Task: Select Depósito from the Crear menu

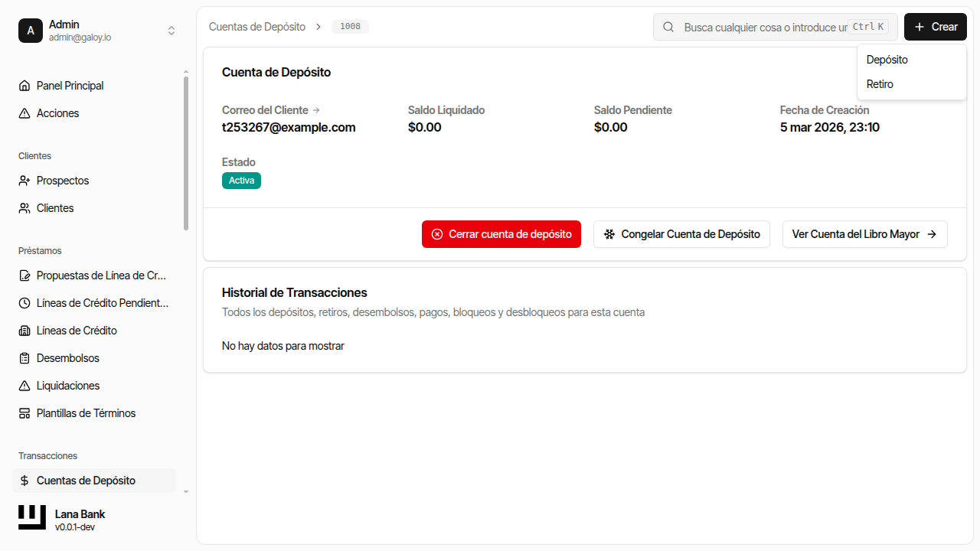Action: [887, 60]
